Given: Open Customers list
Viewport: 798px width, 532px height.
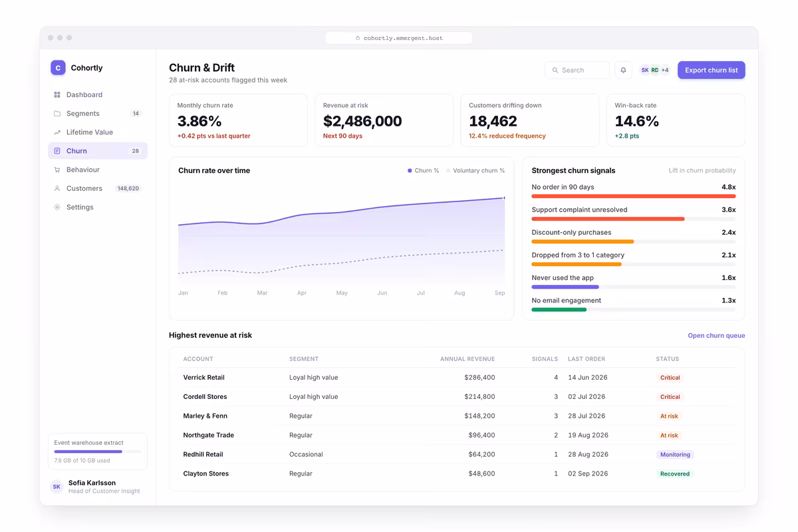Looking at the screenshot, I should coord(98,188).
